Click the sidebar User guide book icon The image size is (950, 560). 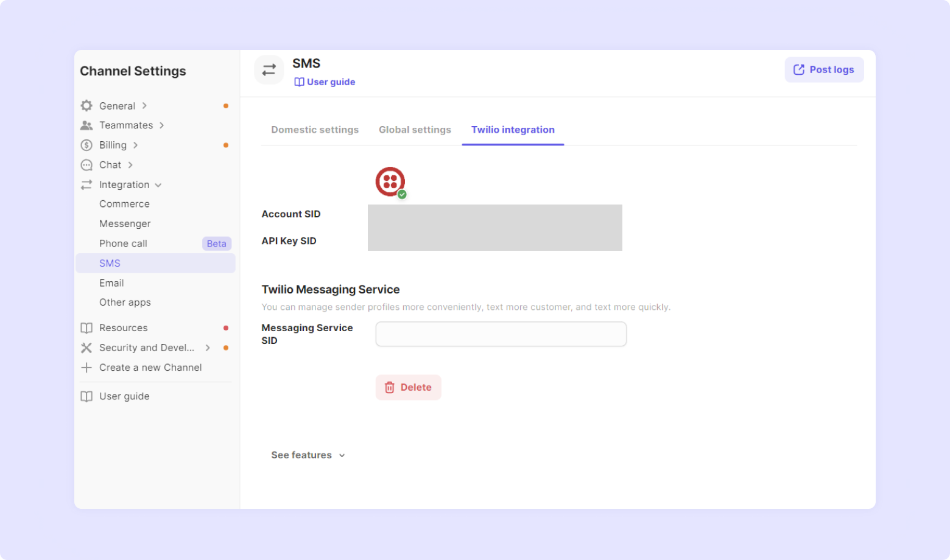(86, 396)
